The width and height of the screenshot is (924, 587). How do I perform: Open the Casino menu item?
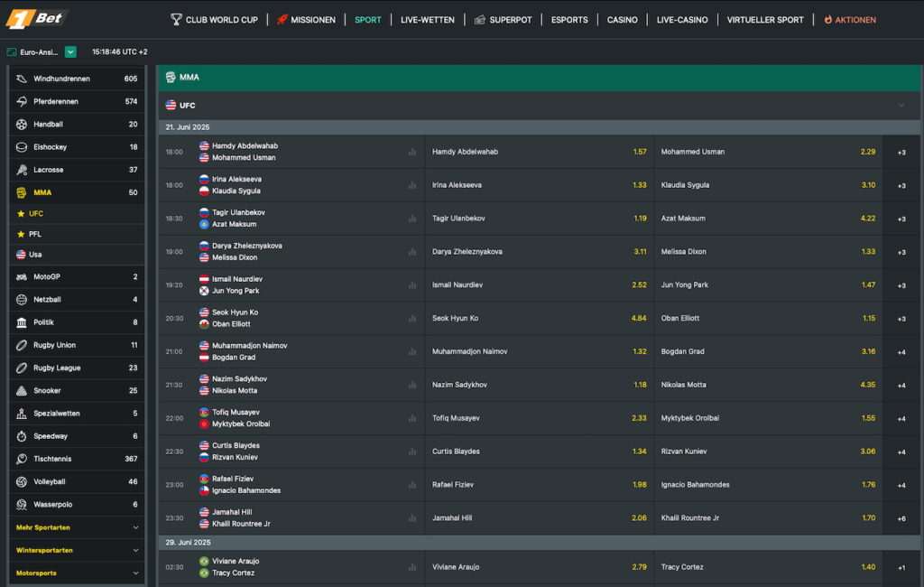coord(622,20)
